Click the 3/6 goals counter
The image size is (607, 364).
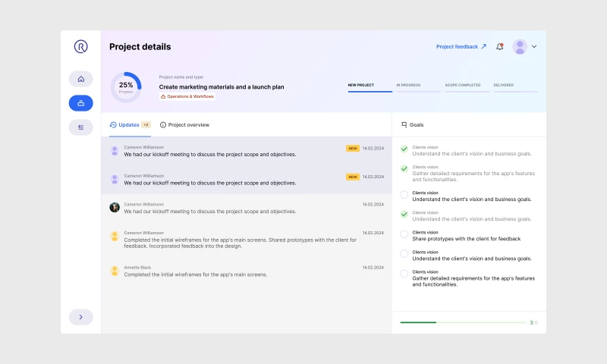[533, 322]
